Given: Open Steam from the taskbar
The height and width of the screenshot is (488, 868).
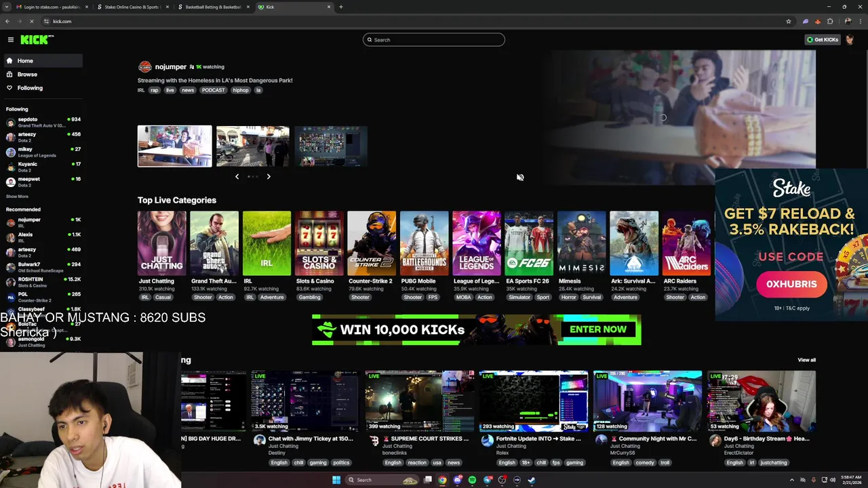Looking at the screenshot, I should coord(532,480).
